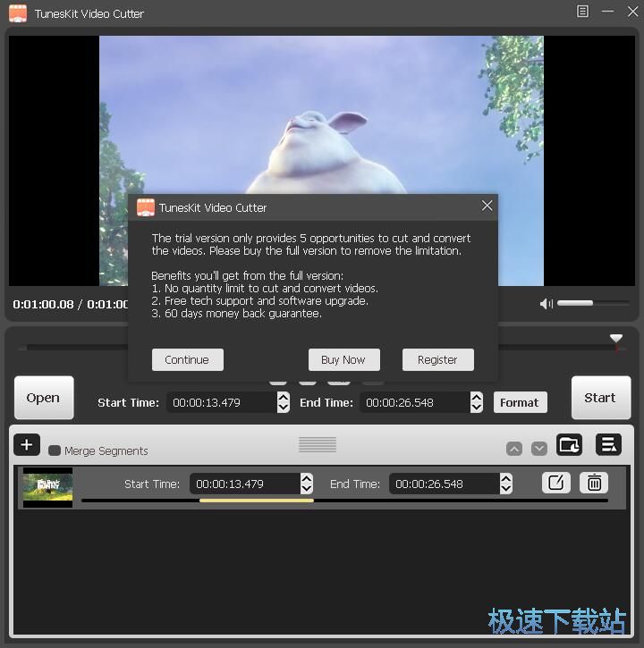The width and height of the screenshot is (644, 648).
Task: Click the Start button
Action: (600, 398)
